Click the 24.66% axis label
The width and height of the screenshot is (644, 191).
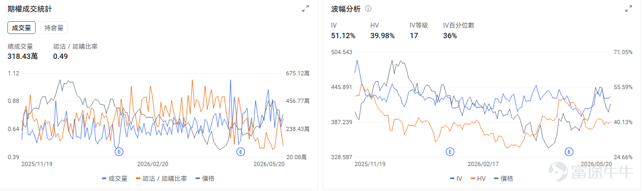point(623,157)
